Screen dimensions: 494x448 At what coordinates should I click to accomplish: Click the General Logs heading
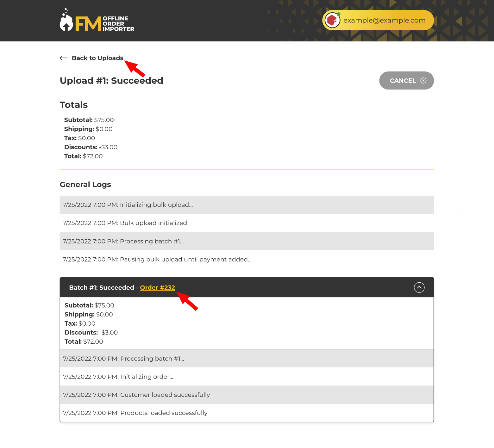(x=85, y=185)
